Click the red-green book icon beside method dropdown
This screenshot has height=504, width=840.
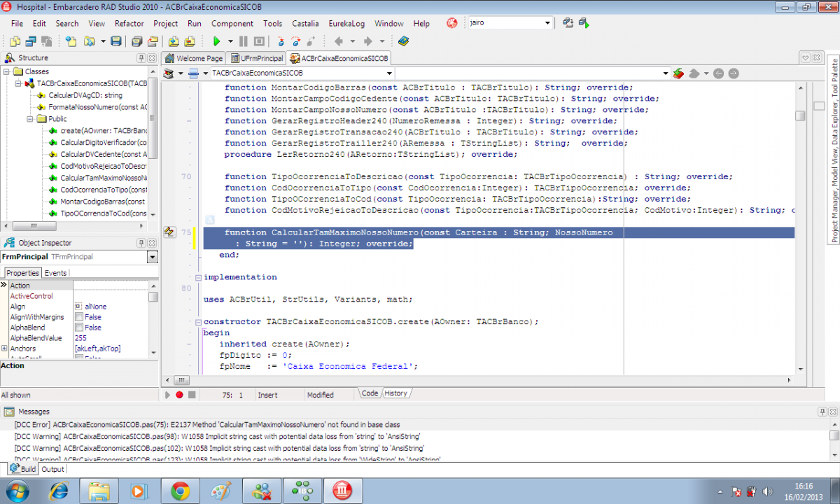678,73
